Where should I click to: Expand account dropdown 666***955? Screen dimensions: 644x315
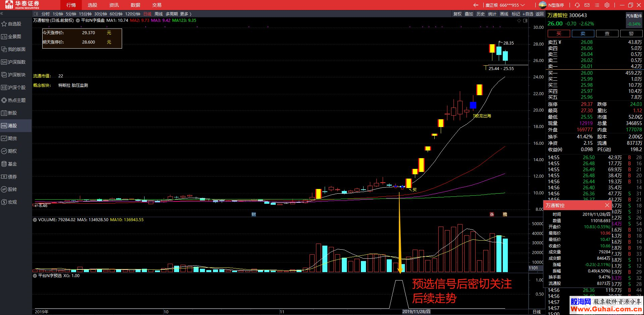523,5
